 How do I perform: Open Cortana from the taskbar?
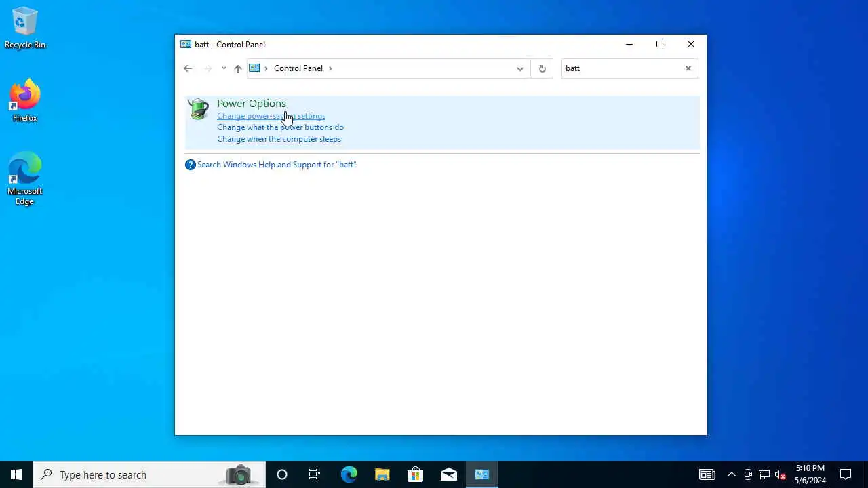coord(282,474)
